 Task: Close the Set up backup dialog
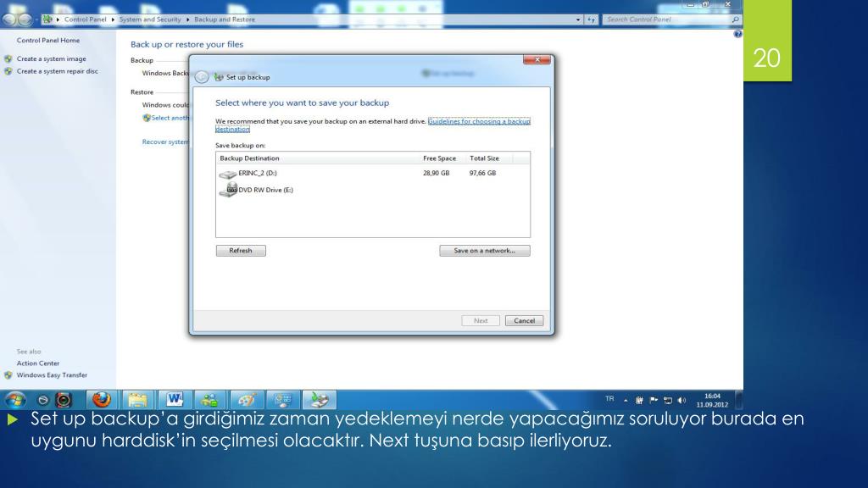pos(537,60)
